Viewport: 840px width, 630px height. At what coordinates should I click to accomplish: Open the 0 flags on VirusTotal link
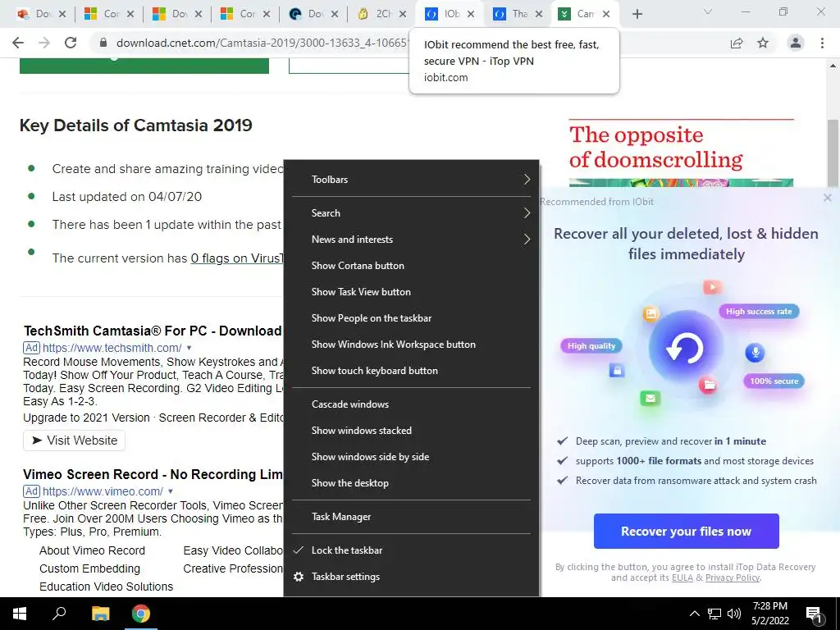(237, 258)
